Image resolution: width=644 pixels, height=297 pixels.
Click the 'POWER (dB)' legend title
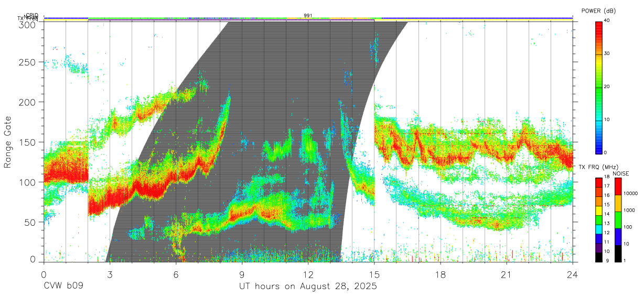[x=598, y=10]
